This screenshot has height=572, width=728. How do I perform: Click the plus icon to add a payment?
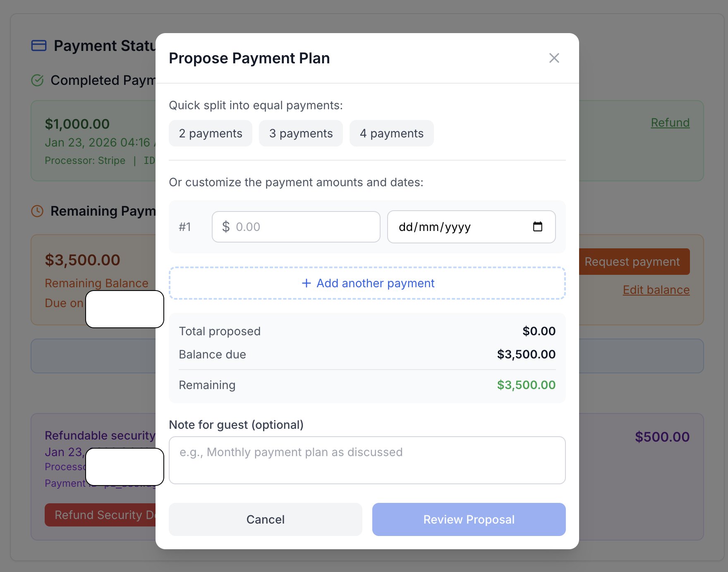[306, 283]
